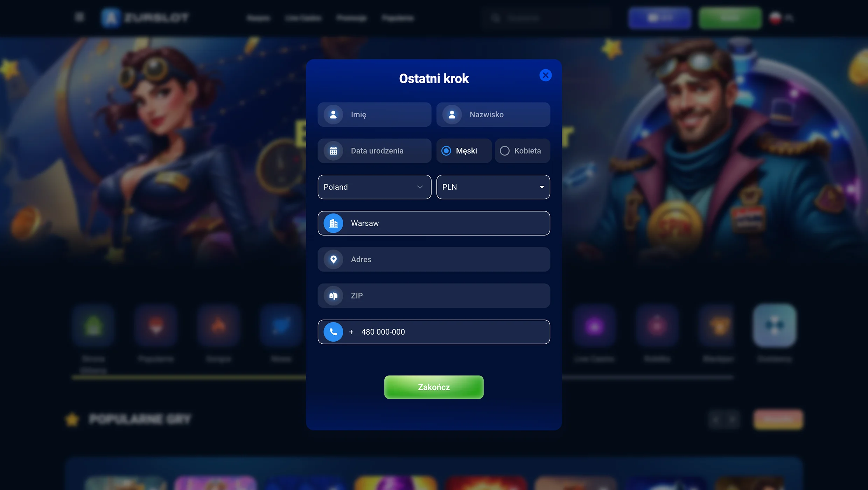Click the blue phone icon
The width and height of the screenshot is (868, 490).
point(333,332)
